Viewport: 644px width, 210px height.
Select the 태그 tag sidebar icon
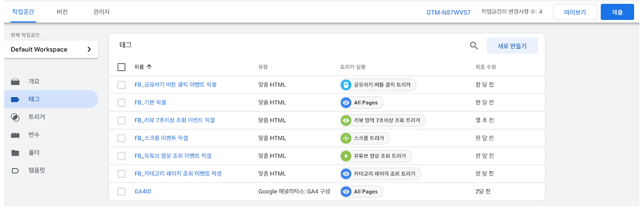pyautogui.click(x=15, y=99)
